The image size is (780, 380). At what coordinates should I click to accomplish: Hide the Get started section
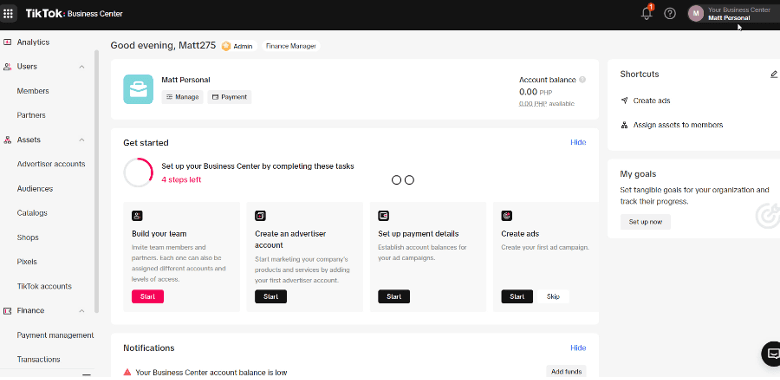578,142
